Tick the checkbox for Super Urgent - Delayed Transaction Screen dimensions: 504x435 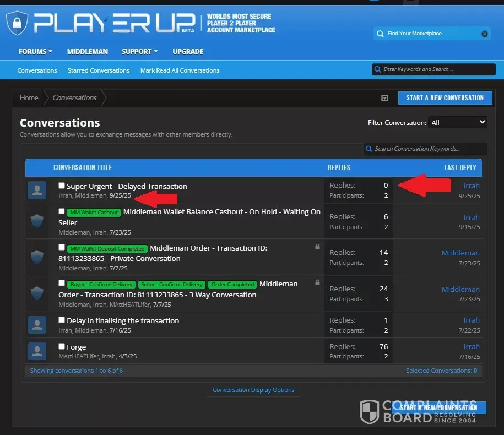(62, 186)
